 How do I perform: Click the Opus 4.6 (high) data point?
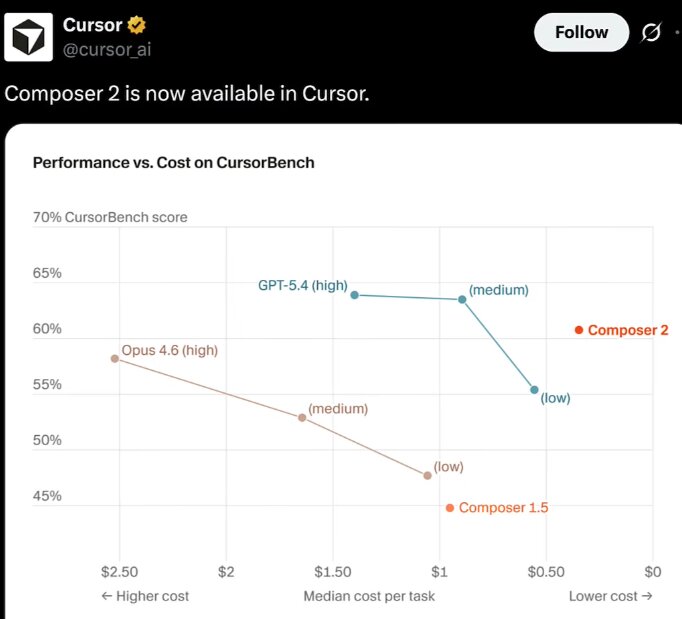[x=115, y=358]
